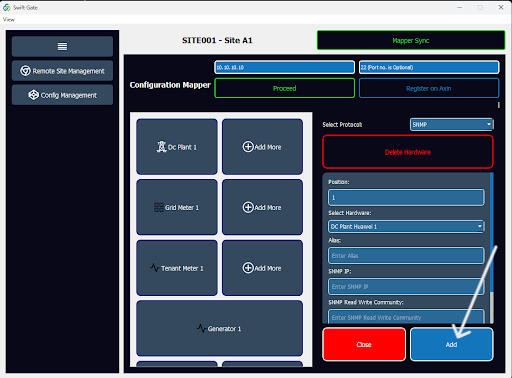This screenshot has width=512, height=378.
Task: Open the View menu
Action: click(9, 20)
